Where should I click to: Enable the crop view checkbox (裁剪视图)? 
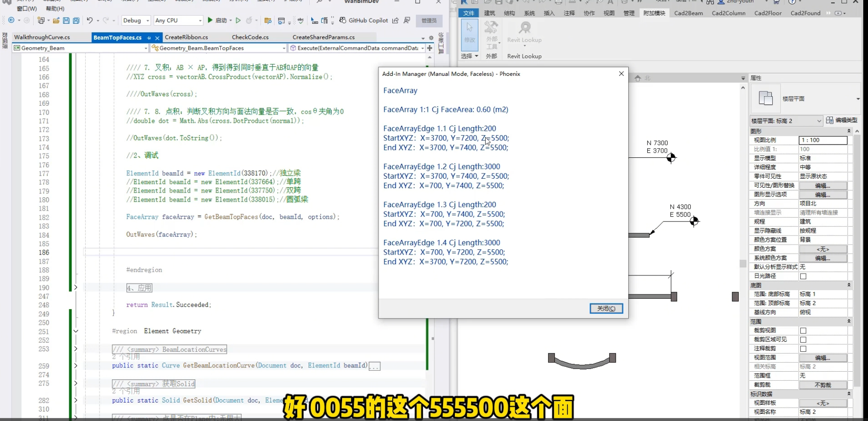click(x=803, y=331)
